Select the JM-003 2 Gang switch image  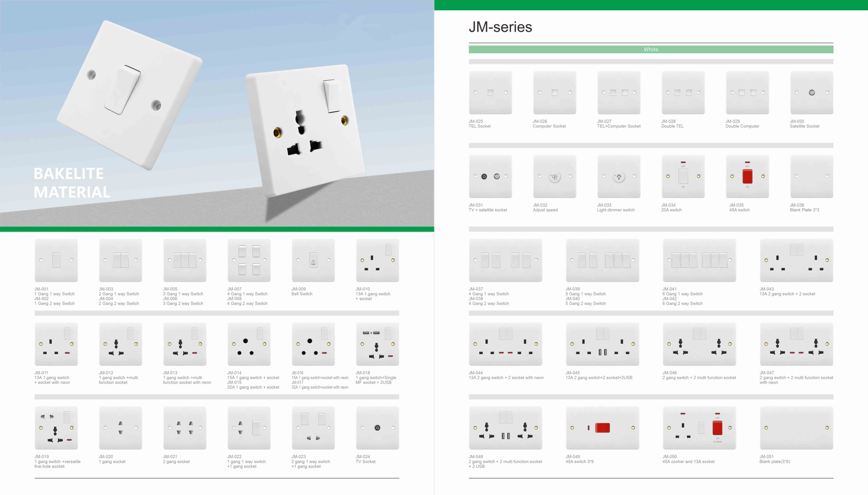tap(120, 260)
